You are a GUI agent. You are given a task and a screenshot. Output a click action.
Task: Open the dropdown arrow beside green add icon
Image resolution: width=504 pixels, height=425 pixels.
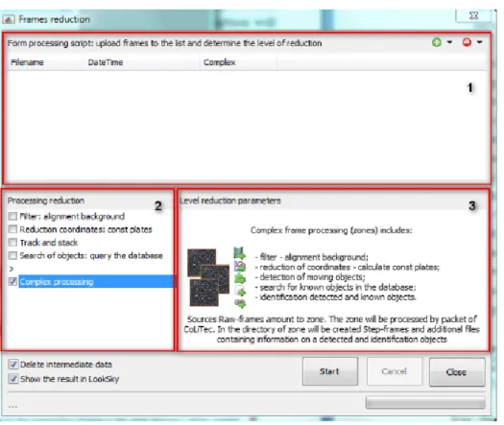[449, 42]
